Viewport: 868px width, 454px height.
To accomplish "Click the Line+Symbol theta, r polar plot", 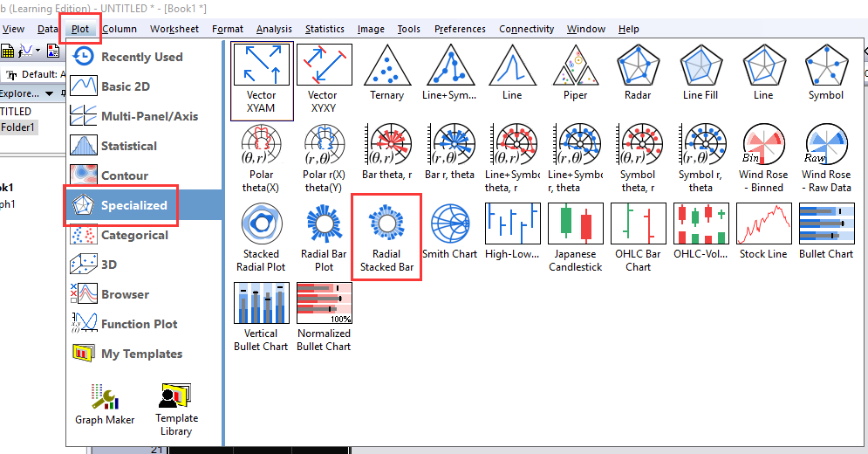I will point(512,160).
